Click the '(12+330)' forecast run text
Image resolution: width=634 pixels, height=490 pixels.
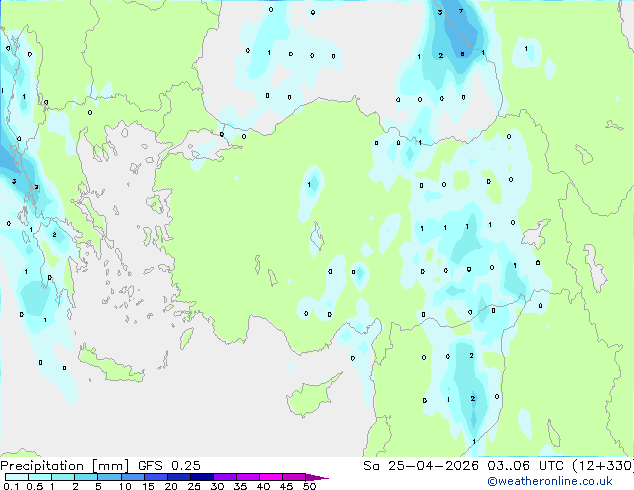[x=603, y=466]
